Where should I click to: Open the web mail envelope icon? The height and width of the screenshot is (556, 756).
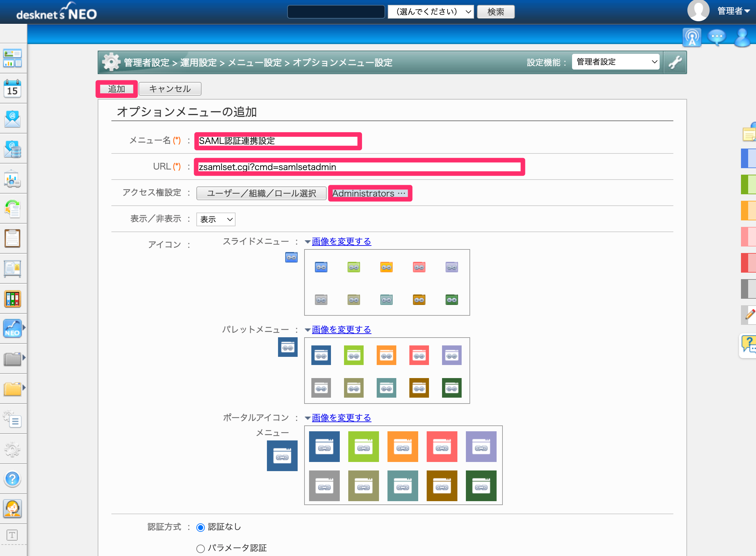pyautogui.click(x=12, y=119)
